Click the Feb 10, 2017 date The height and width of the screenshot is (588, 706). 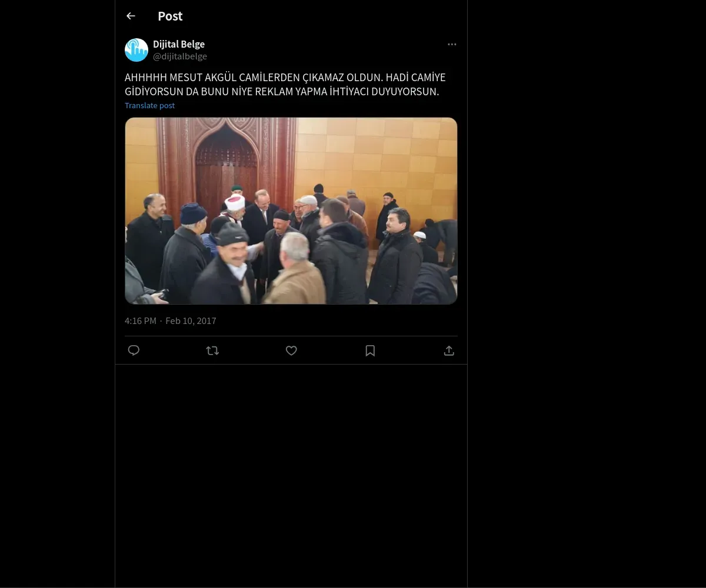(x=191, y=320)
